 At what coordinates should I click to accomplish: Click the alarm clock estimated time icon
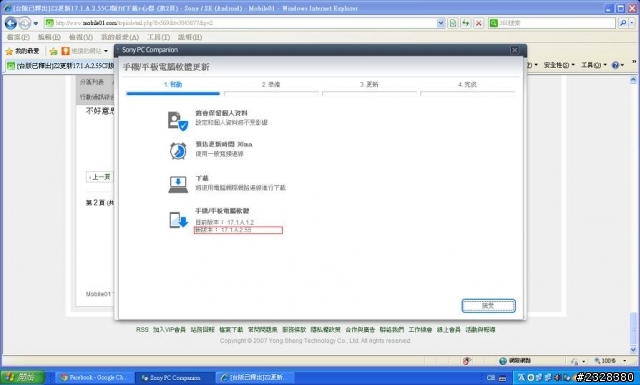[x=178, y=151]
